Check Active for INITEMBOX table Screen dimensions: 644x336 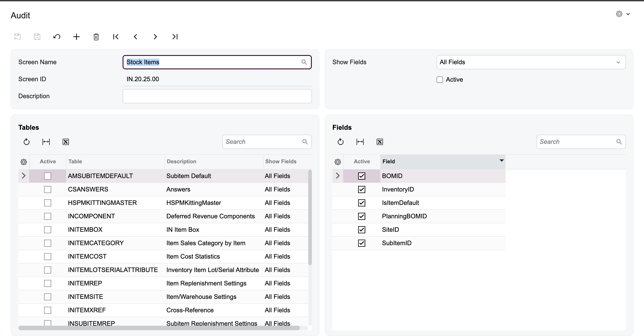[x=47, y=230]
